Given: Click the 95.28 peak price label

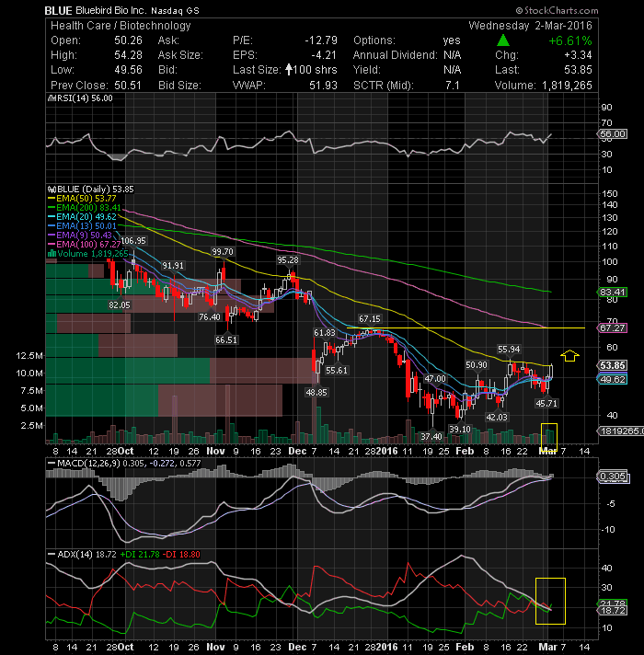Looking at the screenshot, I should (288, 260).
